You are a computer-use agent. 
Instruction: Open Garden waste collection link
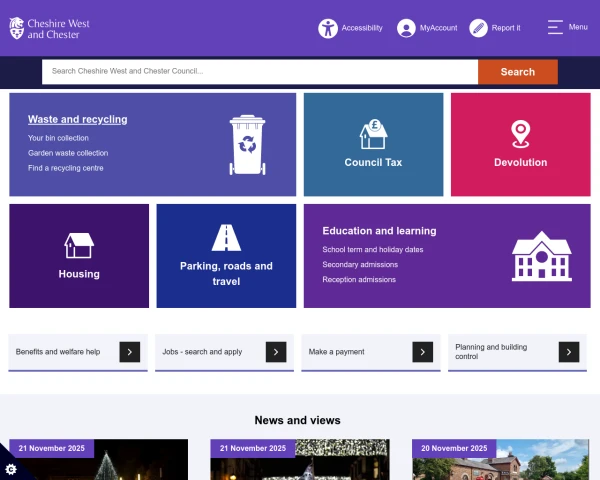point(68,153)
